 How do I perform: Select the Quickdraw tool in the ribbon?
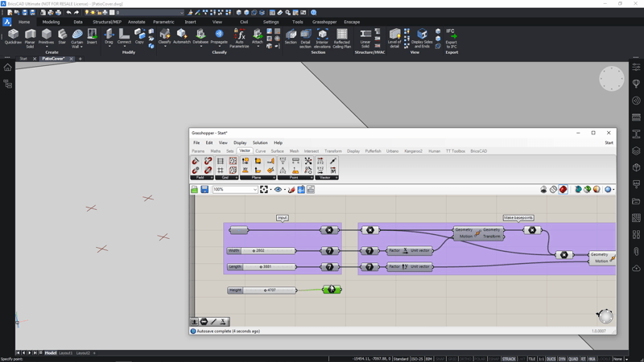pos(13,36)
